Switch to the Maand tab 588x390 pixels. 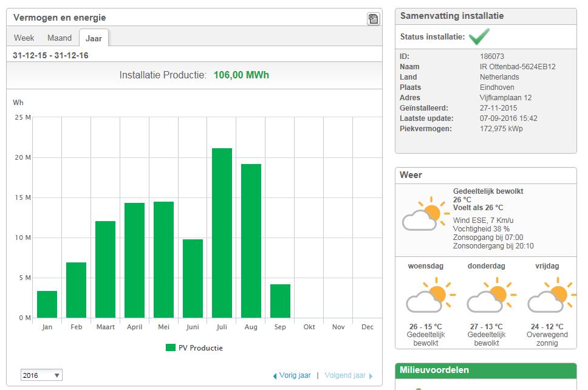[60, 38]
